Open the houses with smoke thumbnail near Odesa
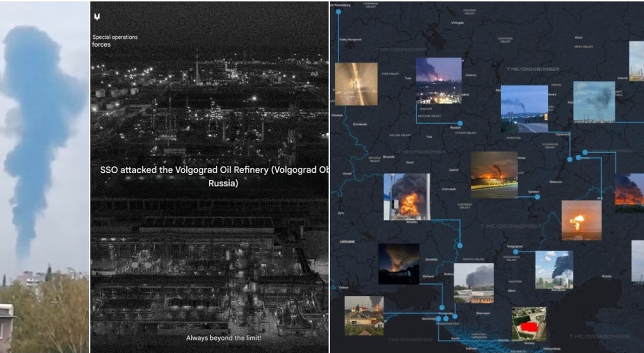Screen dimensions: 644x353 tap(364, 316)
